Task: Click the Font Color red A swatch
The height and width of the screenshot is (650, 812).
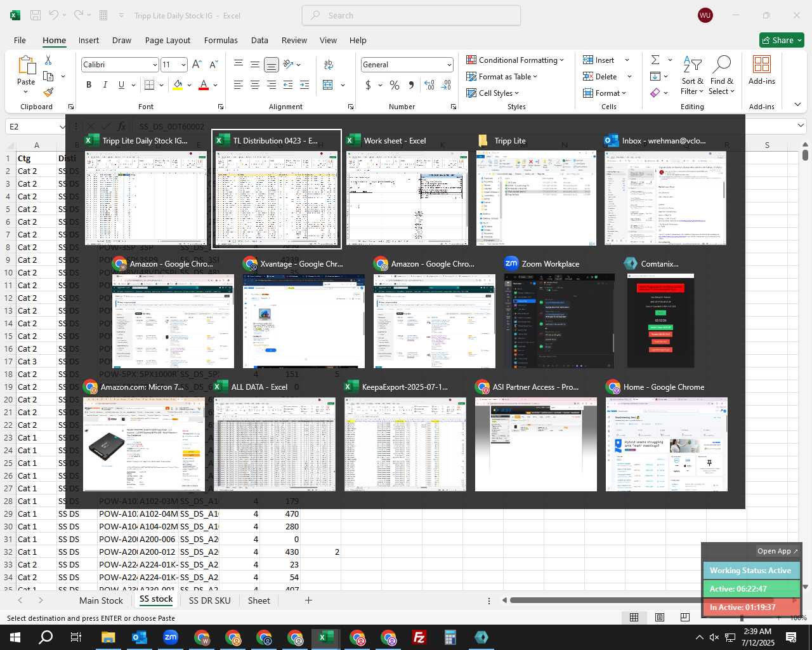Action: 204,85
